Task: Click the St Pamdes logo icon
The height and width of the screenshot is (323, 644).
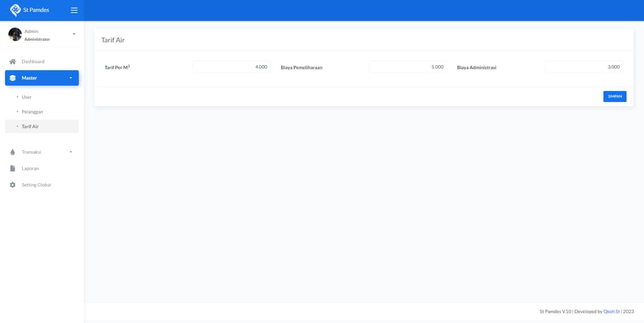Action: (15, 10)
